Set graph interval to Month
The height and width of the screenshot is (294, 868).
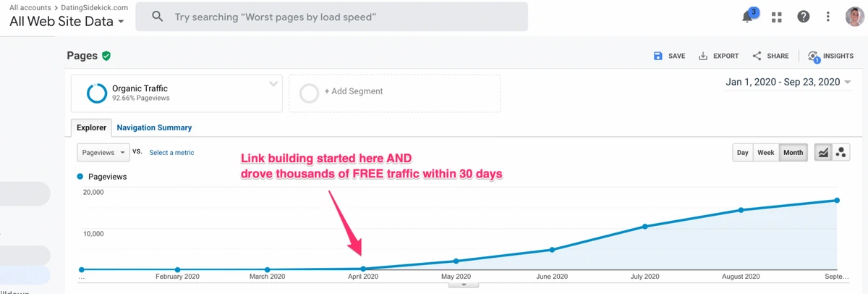[793, 153]
